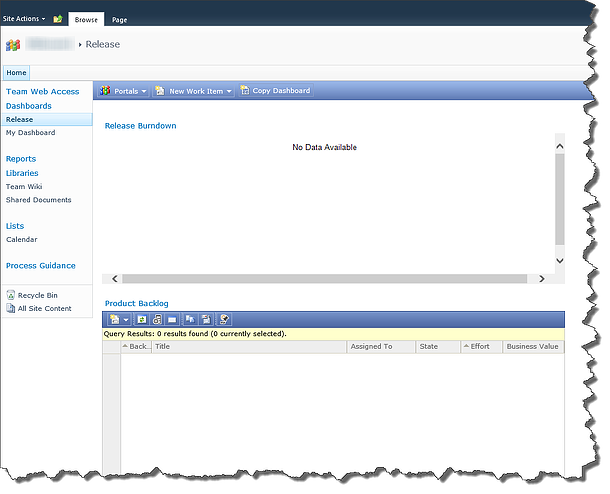Open the Site Actions menu
Viewport: 610px width, 494px height.
24,19
